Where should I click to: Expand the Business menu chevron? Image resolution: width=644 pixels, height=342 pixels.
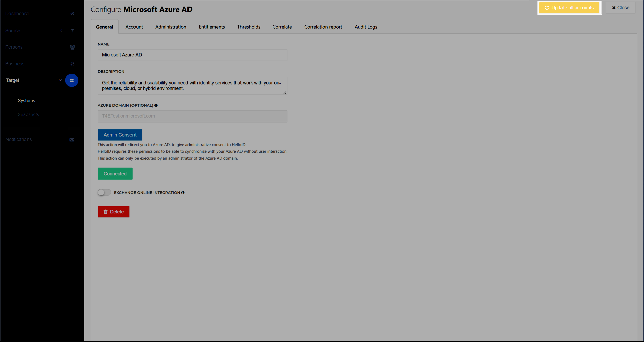point(61,64)
